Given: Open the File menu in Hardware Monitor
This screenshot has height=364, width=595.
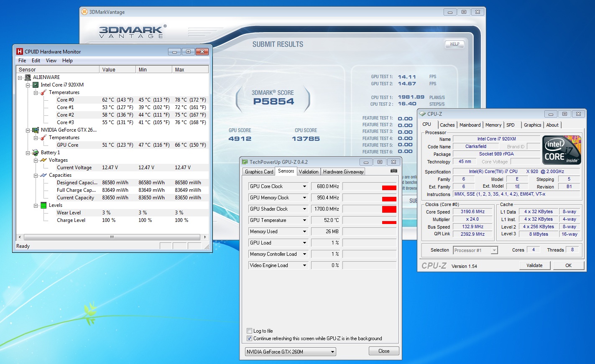Looking at the screenshot, I should point(22,61).
